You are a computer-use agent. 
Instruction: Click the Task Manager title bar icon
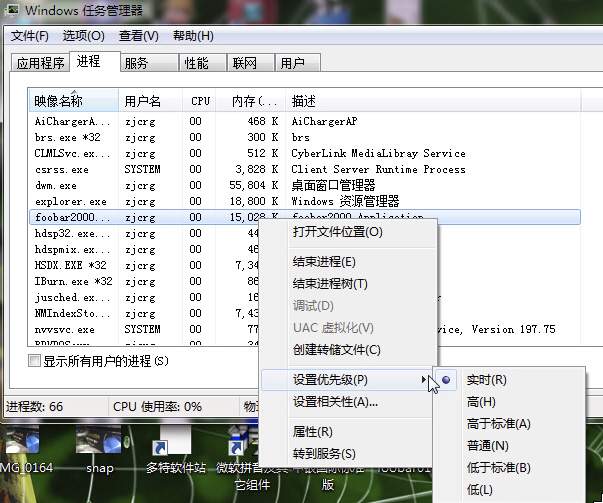pyautogui.click(x=13, y=10)
